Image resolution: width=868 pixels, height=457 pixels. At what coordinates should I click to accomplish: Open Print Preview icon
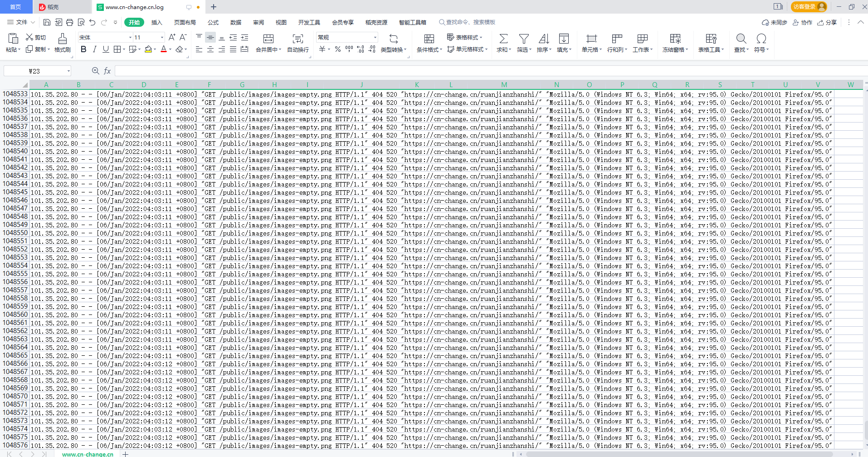(x=81, y=22)
